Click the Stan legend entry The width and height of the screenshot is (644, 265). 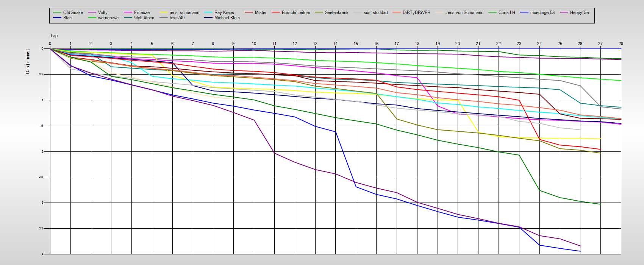tap(67, 18)
